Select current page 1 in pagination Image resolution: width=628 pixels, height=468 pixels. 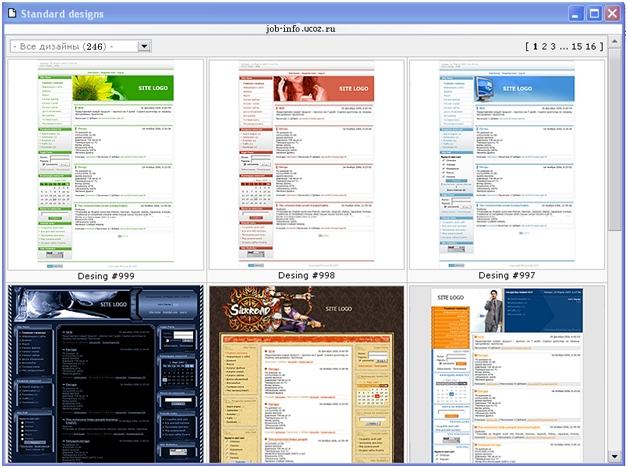[x=535, y=46]
